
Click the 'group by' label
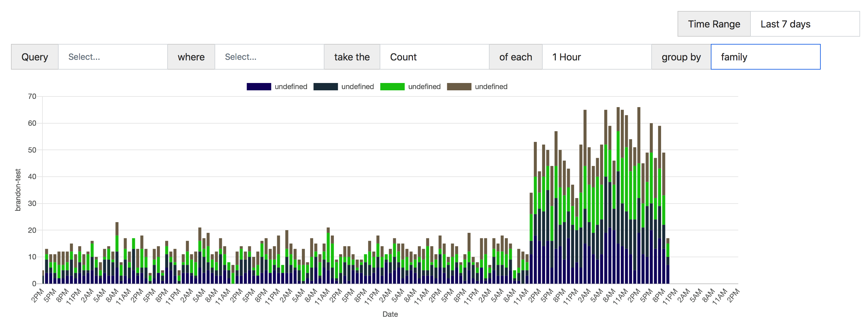[x=681, y=57]
